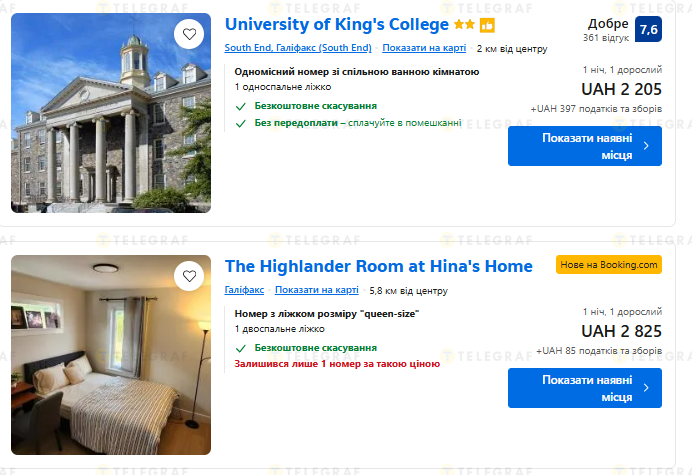This screenshot has height=475, width=692.
Task: Save The Highlander Room to wishlist
Action: click(x=188, y=276)
